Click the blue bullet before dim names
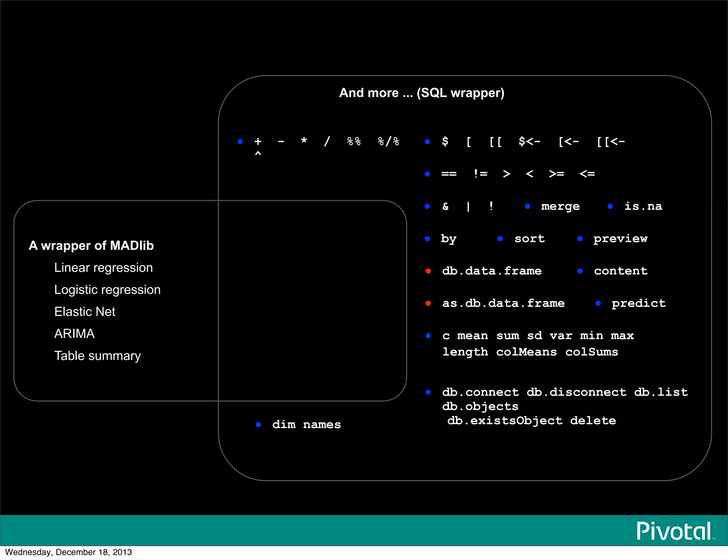The image size is (728, 560). pos(258,425)
